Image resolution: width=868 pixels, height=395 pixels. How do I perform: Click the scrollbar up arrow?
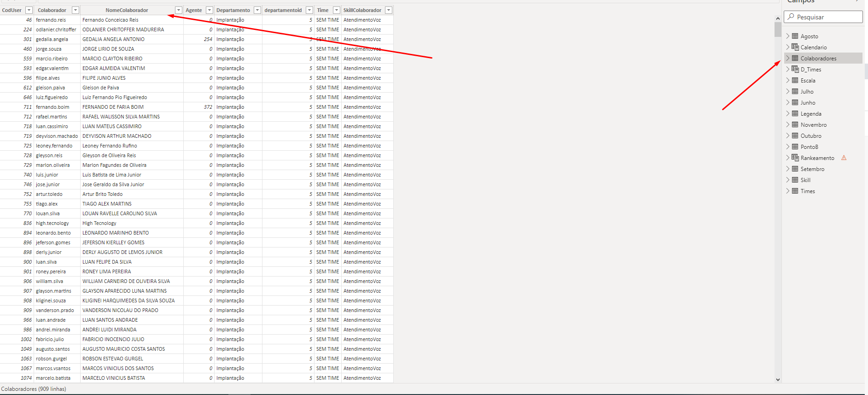(778, 18)
